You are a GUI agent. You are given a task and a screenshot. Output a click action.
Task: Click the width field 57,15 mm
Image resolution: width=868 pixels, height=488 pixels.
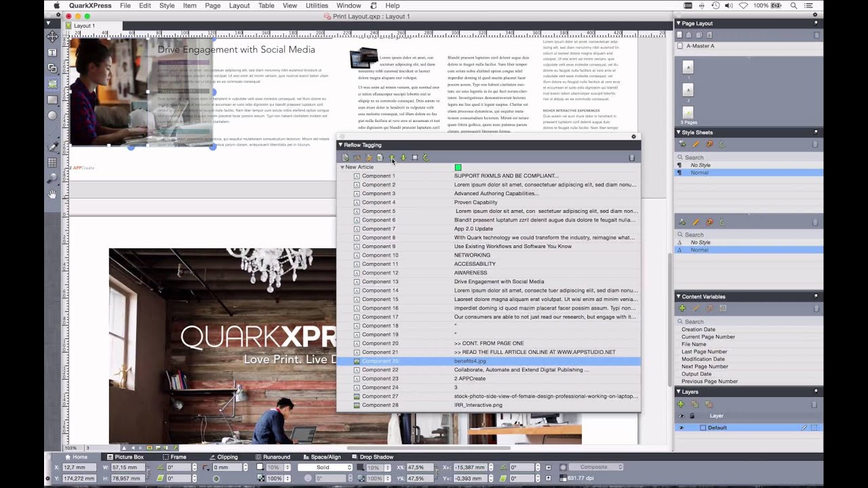pyautogui.click(x=129, y=468)
